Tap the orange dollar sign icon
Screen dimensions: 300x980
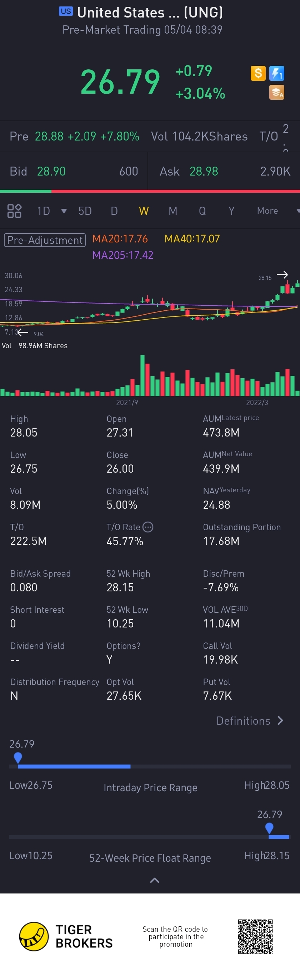click(258, 73)
